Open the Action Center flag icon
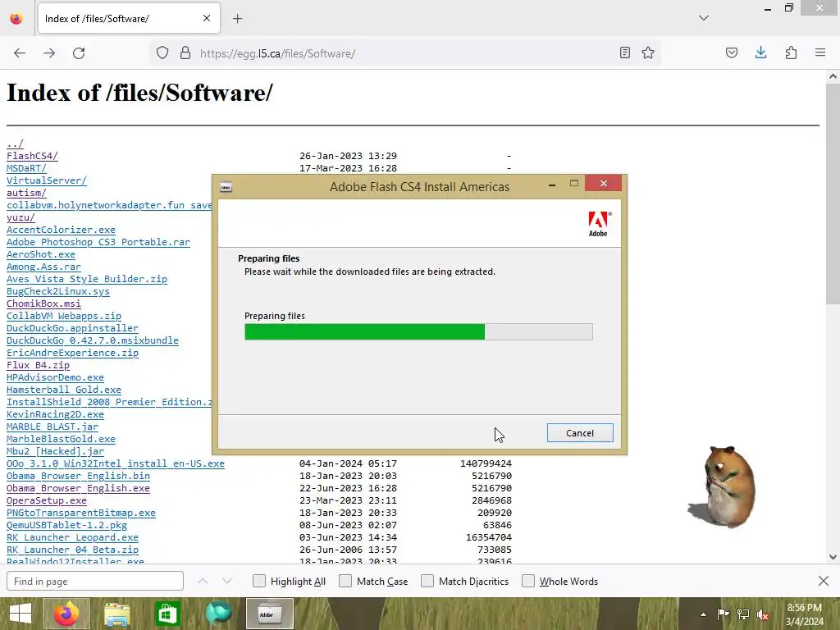Image resolution: width=840 pixels, height=630 pixels. click(x=723, y=614)
